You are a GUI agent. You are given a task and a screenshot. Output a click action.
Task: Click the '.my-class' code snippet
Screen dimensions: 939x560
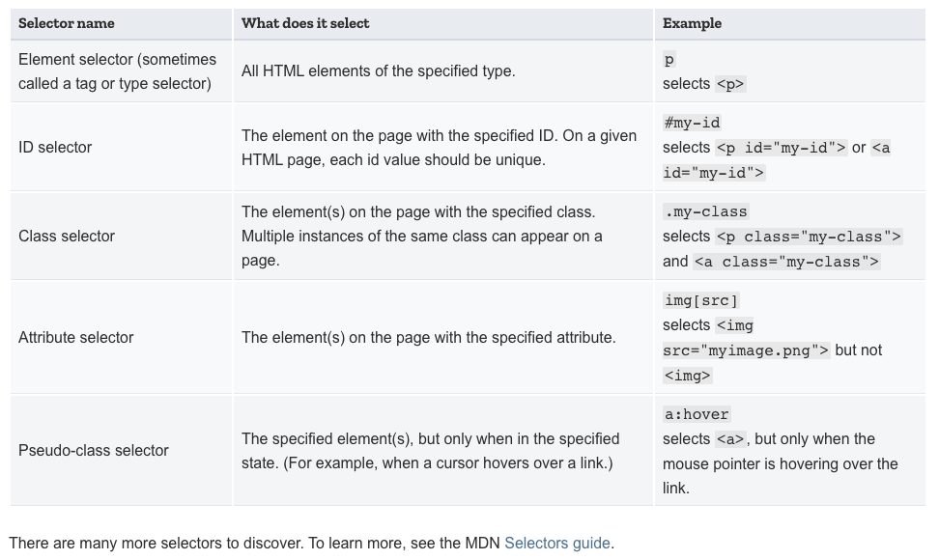pyautogui.click(x=705, y=211)
